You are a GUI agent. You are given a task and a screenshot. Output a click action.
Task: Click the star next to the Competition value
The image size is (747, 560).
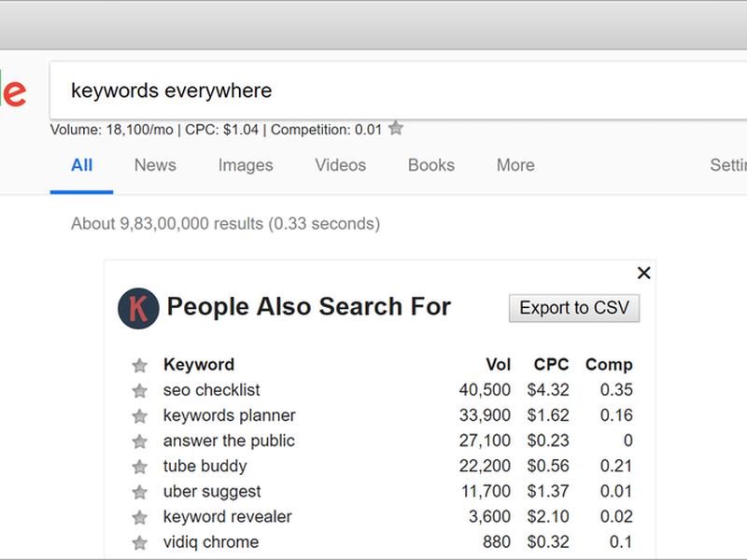395,128
